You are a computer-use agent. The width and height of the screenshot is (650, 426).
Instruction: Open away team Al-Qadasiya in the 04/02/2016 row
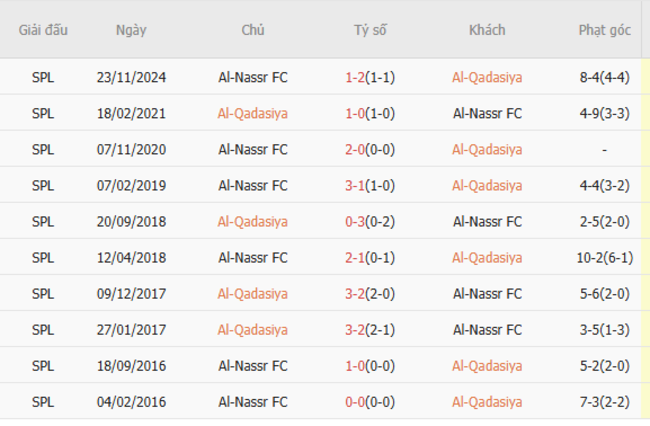coord(487,401)
